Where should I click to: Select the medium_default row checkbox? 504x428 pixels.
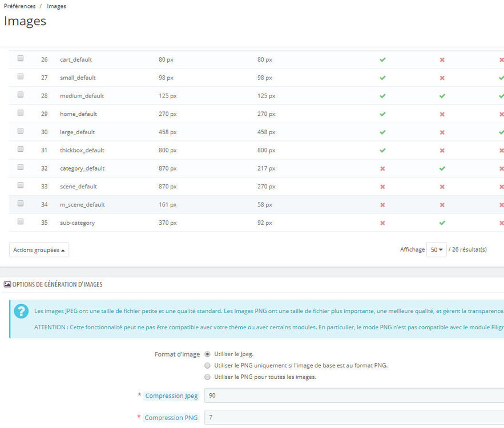click(x=21, y=95)
